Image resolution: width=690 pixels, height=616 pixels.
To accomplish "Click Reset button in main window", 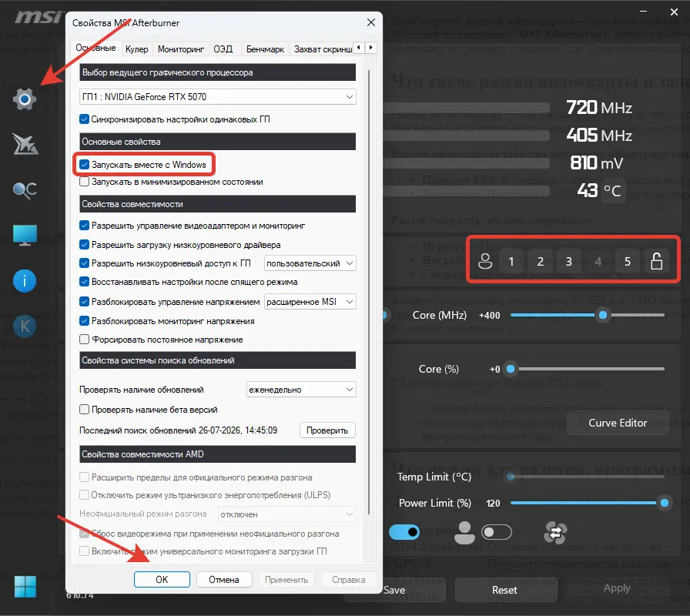I will coord(504,590).
